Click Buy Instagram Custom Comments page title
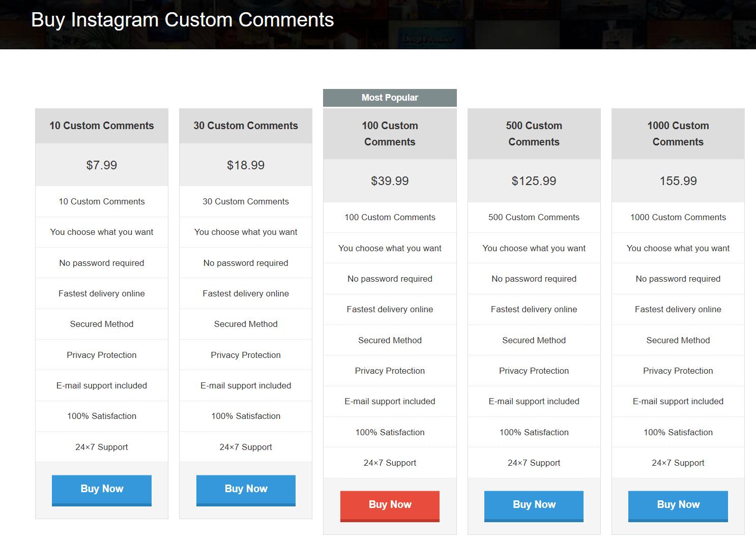 tap(183, 20)
